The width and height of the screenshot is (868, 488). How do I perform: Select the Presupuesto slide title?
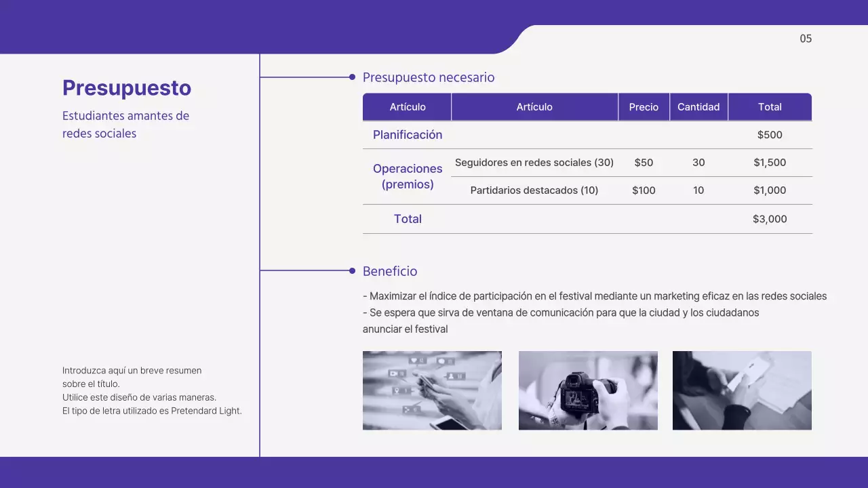[x=126, y=87]
